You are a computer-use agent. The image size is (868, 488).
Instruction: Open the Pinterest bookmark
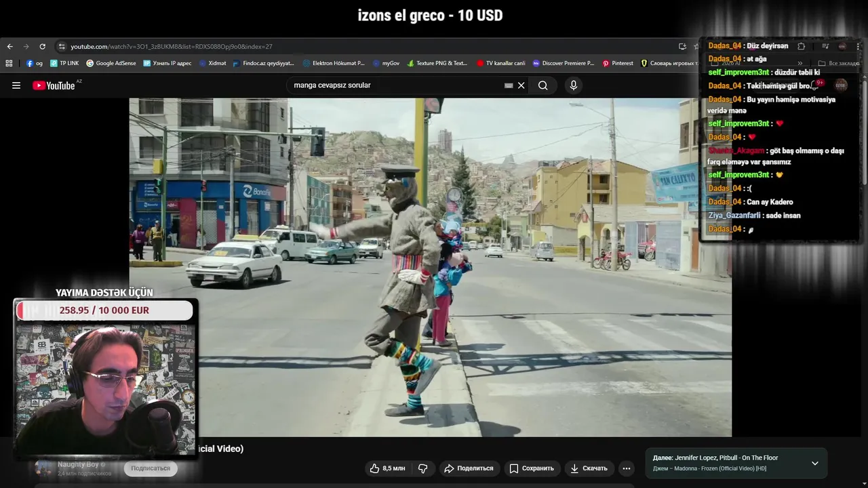click(618, 63)
